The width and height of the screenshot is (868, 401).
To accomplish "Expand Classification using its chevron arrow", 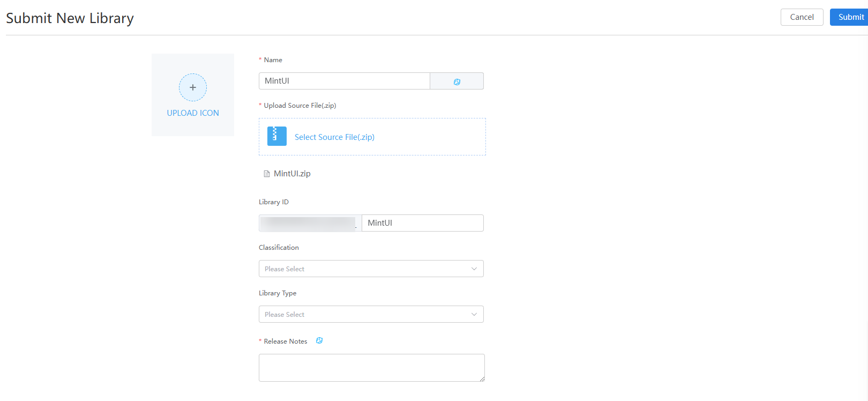I will pyautogui.click(x=474, y=269).
